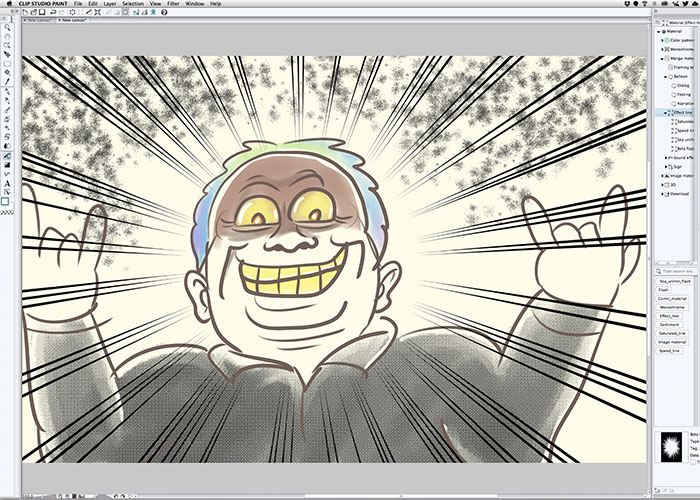The height and width of the screenshot is (500, 700).
Task: Click the Sea_urchin_flash tag button
Action: tap(674, 283)
